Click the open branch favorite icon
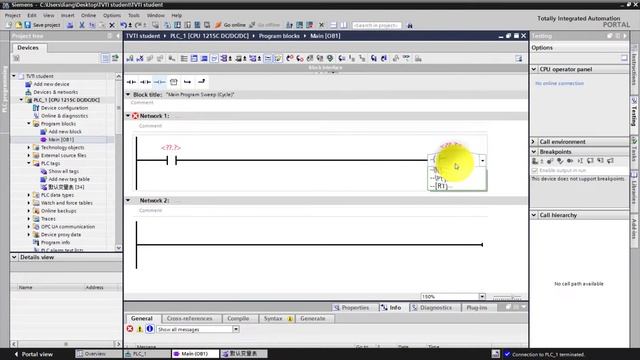 187,82
